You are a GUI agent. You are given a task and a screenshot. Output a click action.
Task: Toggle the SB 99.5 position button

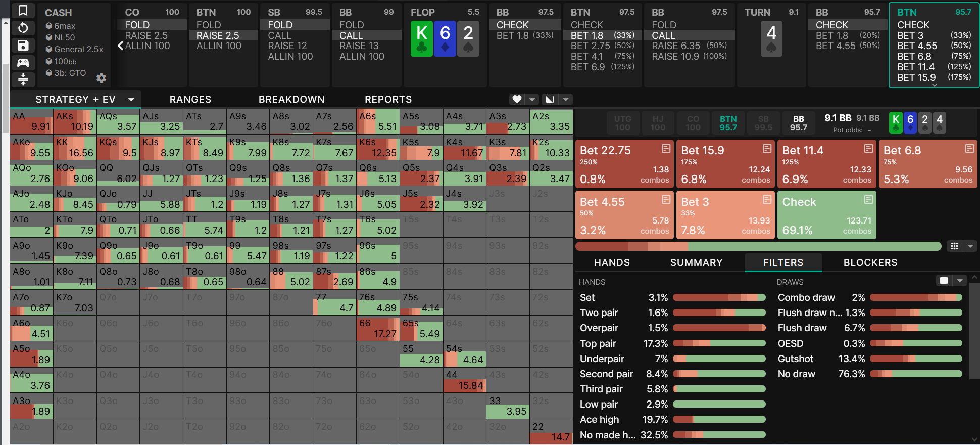click(x=763, y=123)
